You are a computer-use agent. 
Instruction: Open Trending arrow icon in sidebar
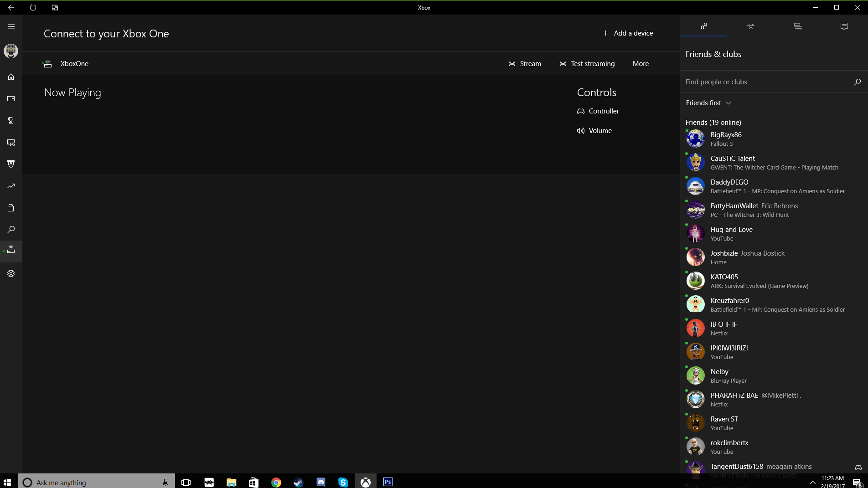click(11, 186)
